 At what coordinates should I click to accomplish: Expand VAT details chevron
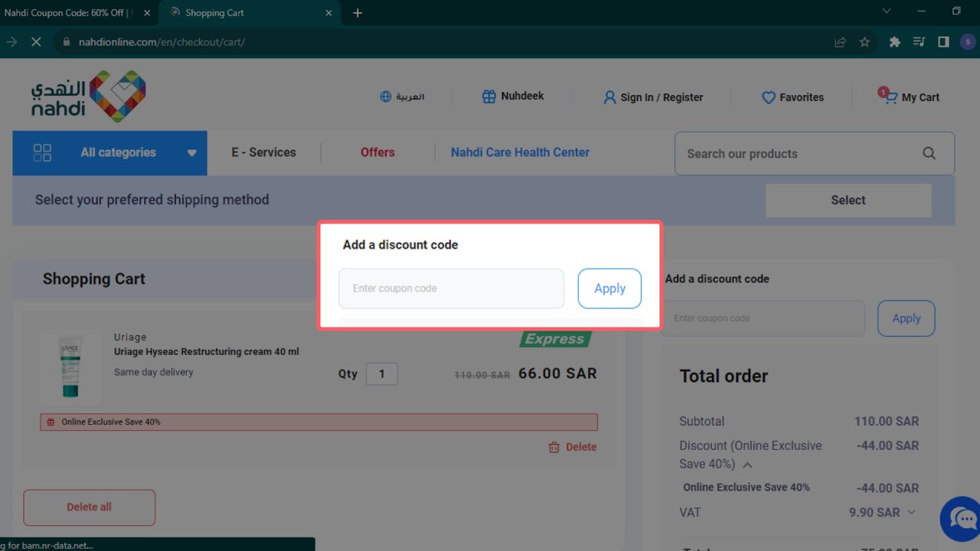(911, 512)
